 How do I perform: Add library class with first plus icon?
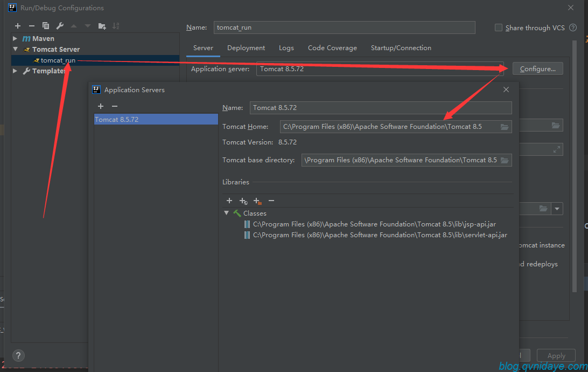pos(229,201)
